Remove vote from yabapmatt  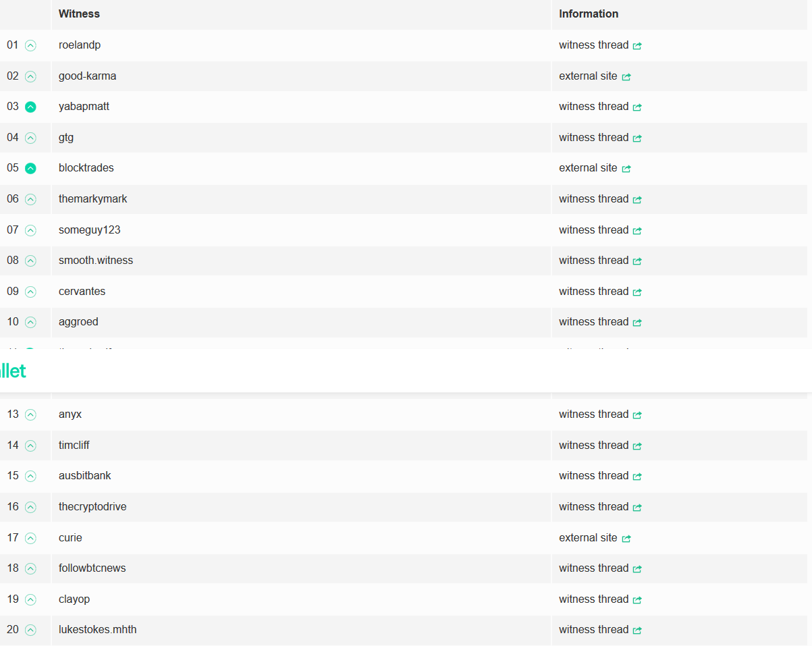(x=30, y=107)
